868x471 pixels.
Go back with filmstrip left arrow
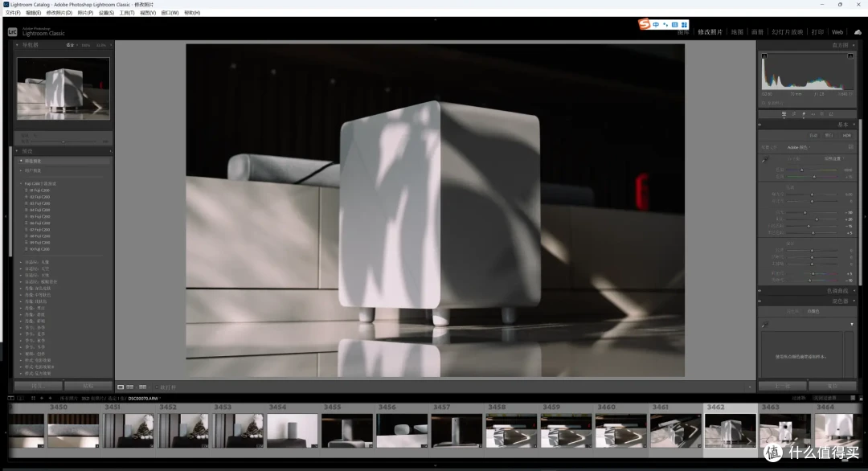click(x=42, y=398)
